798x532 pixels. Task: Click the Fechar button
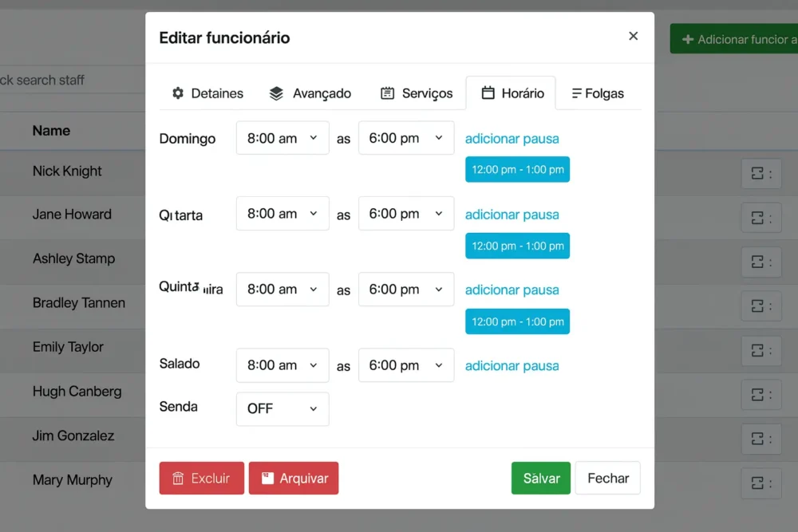(608, 479)
